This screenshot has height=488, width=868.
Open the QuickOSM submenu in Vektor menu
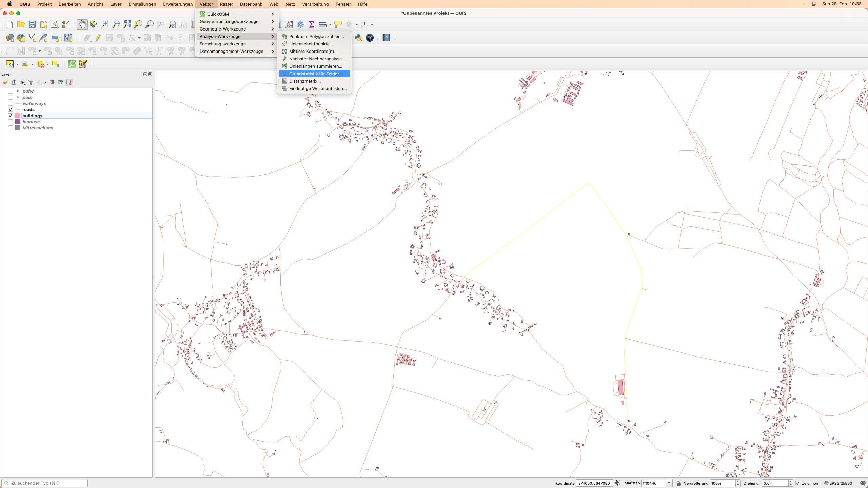pyautogui.click(x=237, y=14)
